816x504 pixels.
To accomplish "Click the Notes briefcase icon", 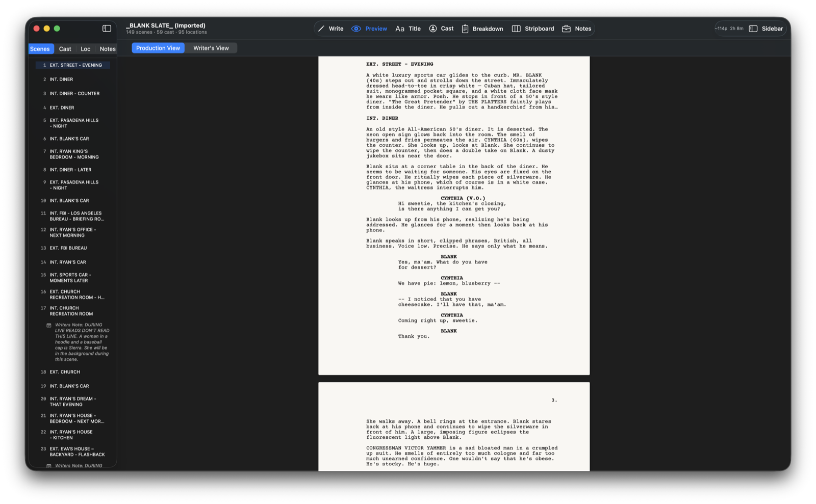I will tap(566, 29).
